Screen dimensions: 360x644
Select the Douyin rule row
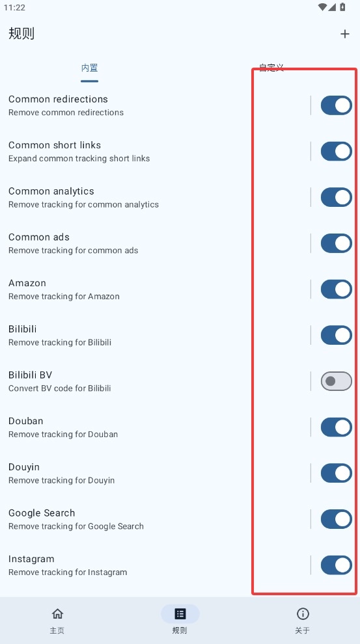156,473
